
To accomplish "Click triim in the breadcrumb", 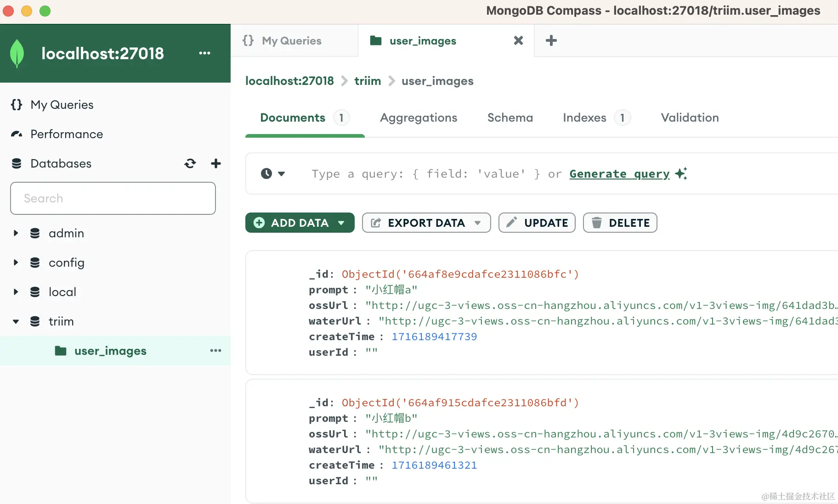I will (368, 81).
